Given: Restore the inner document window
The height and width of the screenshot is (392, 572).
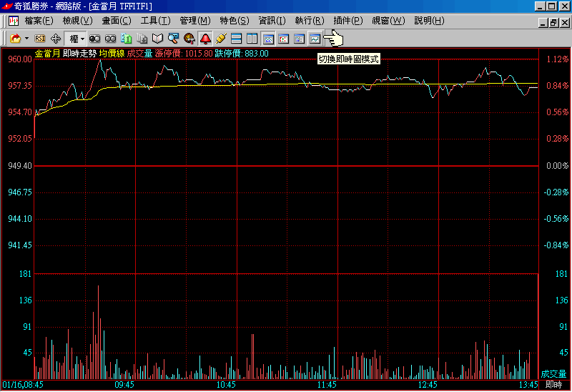Looking at the screenshot, I should click(x=553, y=23).
